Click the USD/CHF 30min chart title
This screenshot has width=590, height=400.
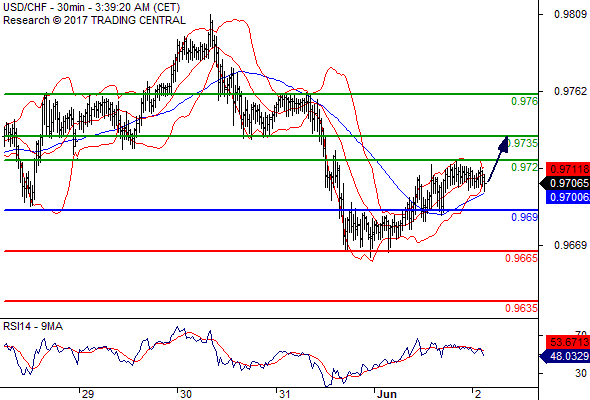click(x=91, y=7)
